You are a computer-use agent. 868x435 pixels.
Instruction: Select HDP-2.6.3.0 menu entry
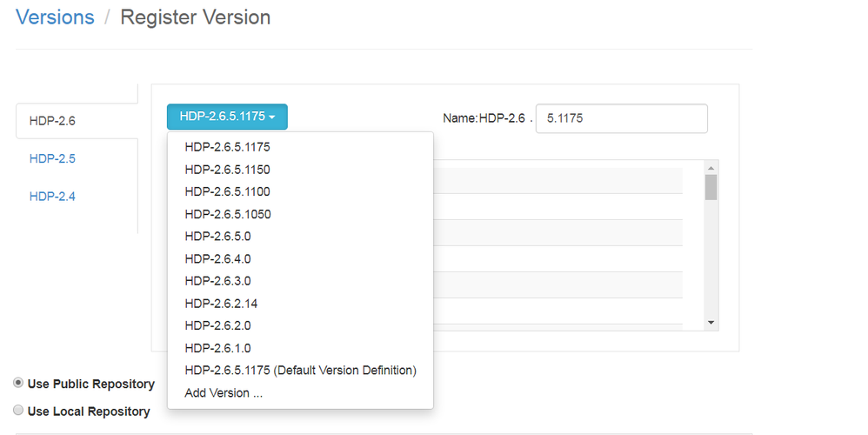(217, 281)
